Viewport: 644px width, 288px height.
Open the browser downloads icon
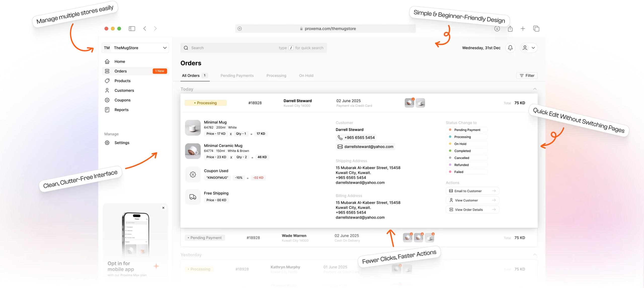[497, 29]
